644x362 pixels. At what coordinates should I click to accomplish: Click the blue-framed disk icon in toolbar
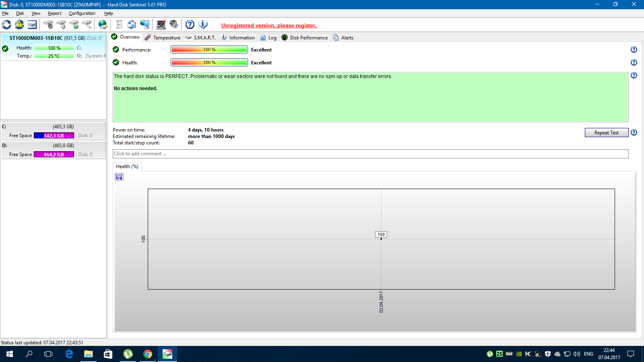tap(32, 25)
